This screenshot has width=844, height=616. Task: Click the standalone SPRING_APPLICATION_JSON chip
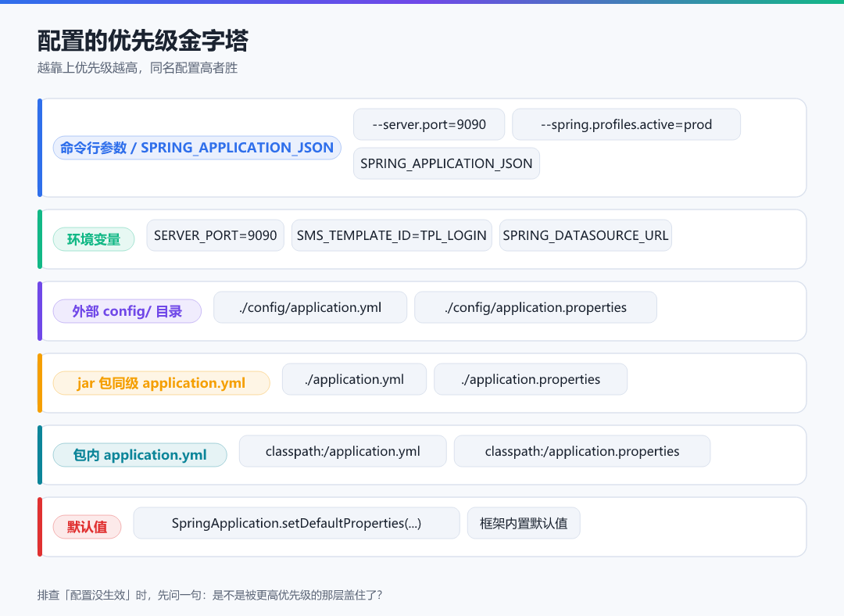pyautogui.click(x=446, y=163)
